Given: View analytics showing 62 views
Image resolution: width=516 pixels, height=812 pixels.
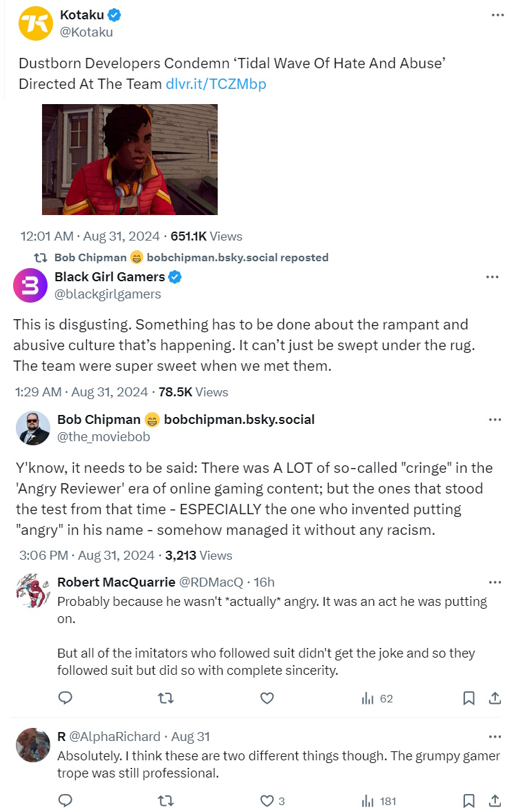Looking at the screenshot, I should coord(377,698).
